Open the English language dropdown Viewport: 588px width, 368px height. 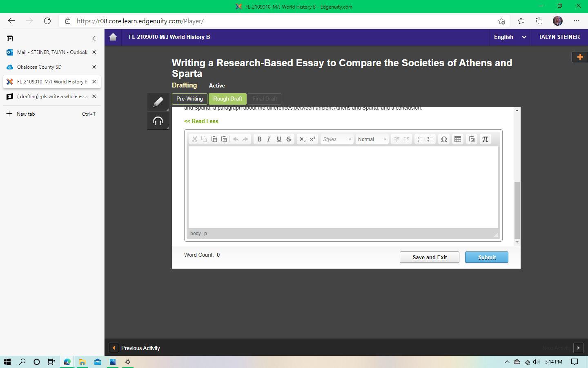[510, 37]
